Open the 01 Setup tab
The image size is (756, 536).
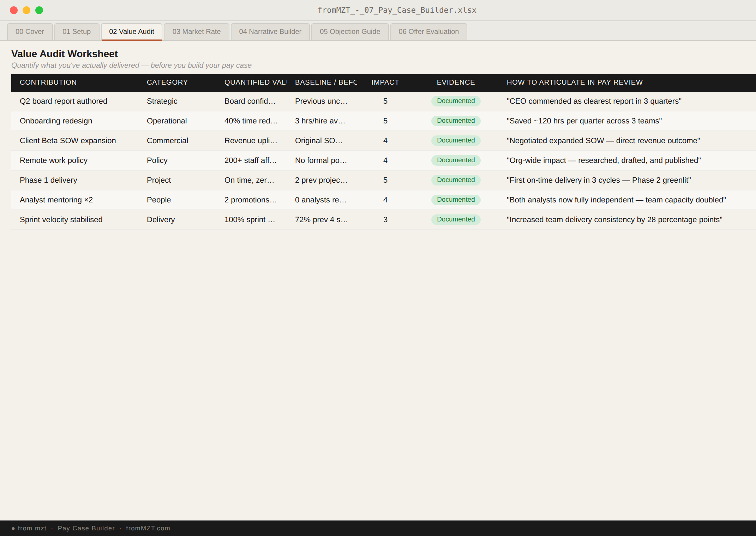pos(77,32)
